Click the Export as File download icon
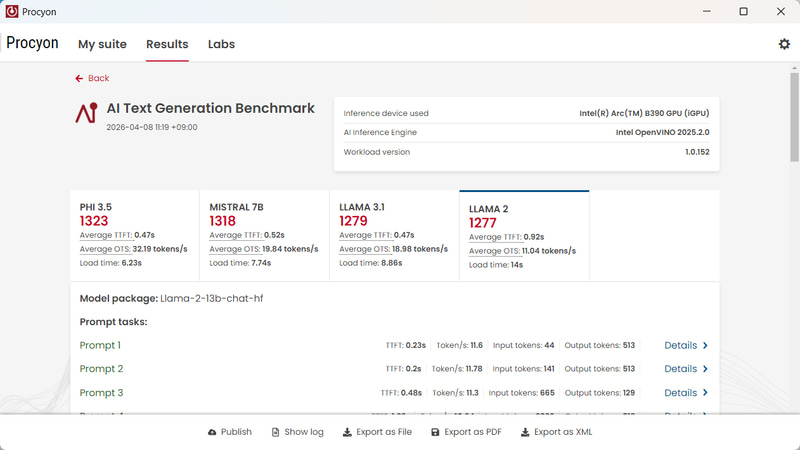 [347, 432]
